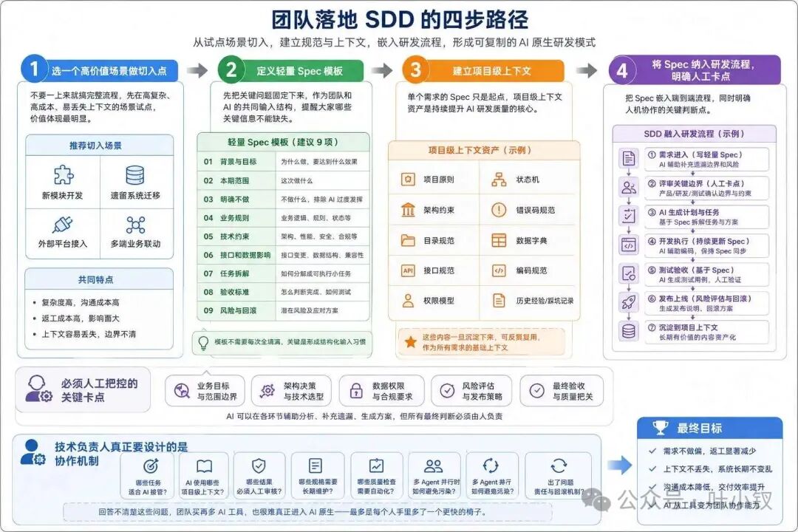Click the template row 01 背景与目标

click(x=284, y=162)
